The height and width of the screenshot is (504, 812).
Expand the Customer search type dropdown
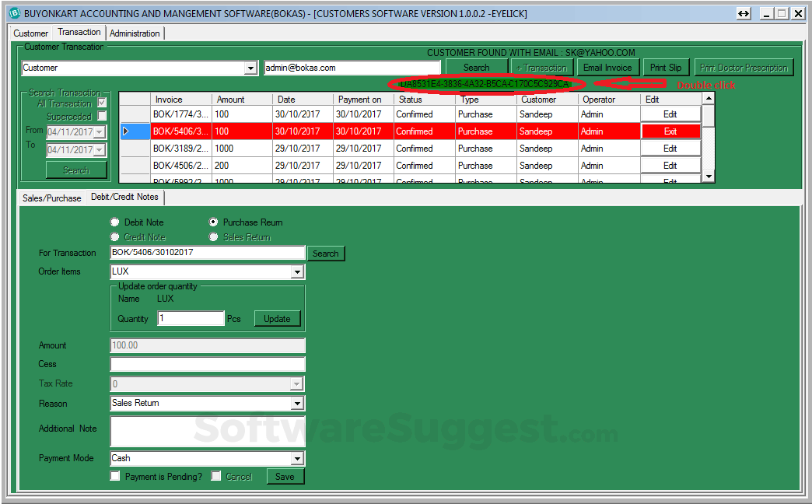coord(250,68)
